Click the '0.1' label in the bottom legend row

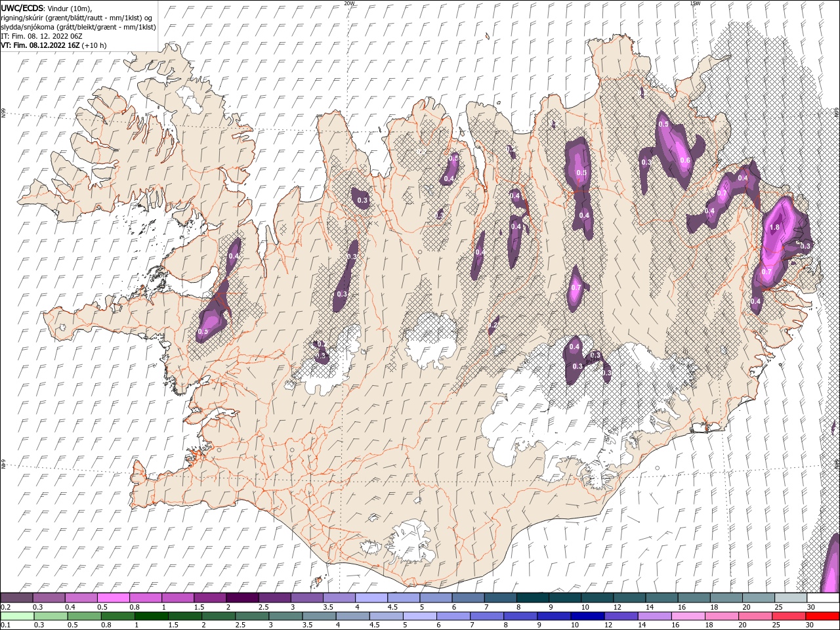point(5,625)
